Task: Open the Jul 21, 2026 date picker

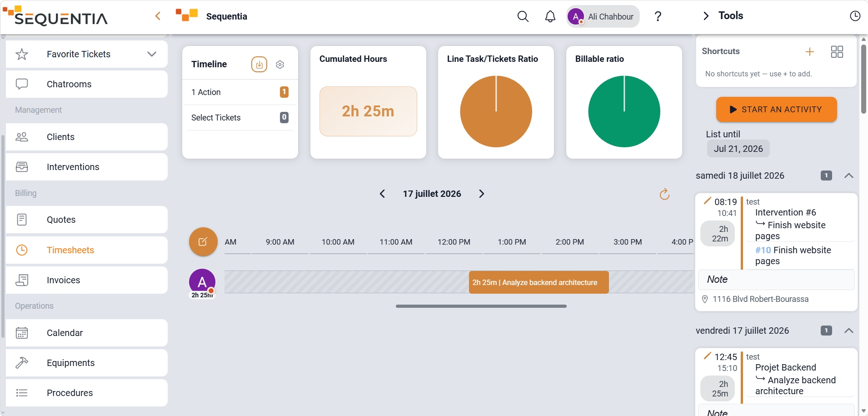Action: click(x=738, y=149)
